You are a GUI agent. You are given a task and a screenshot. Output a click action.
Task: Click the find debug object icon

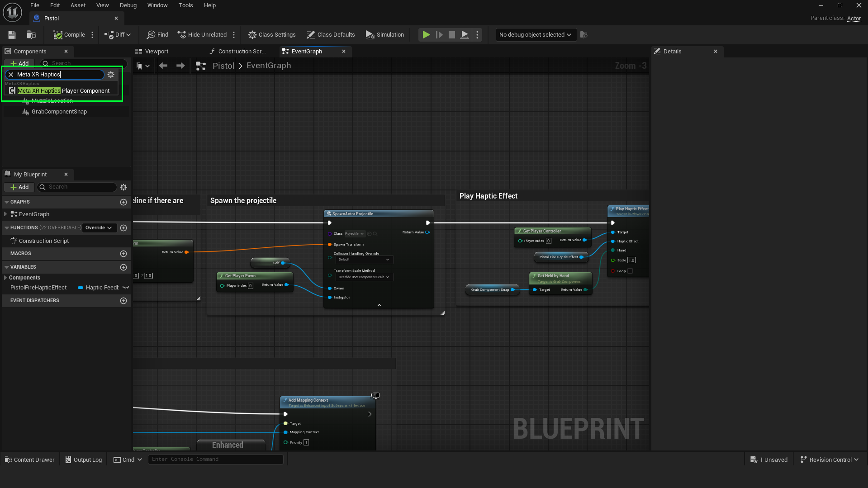tap(584, 35)
